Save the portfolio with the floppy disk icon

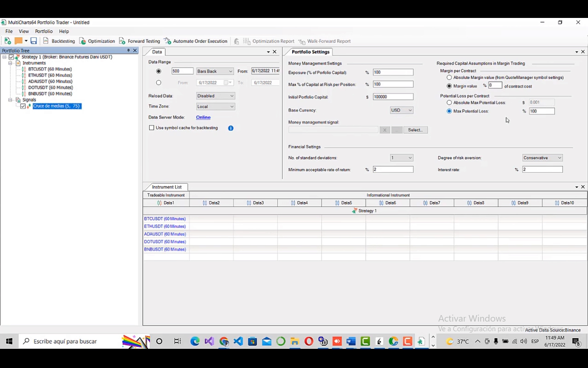(x=34, y=41)
